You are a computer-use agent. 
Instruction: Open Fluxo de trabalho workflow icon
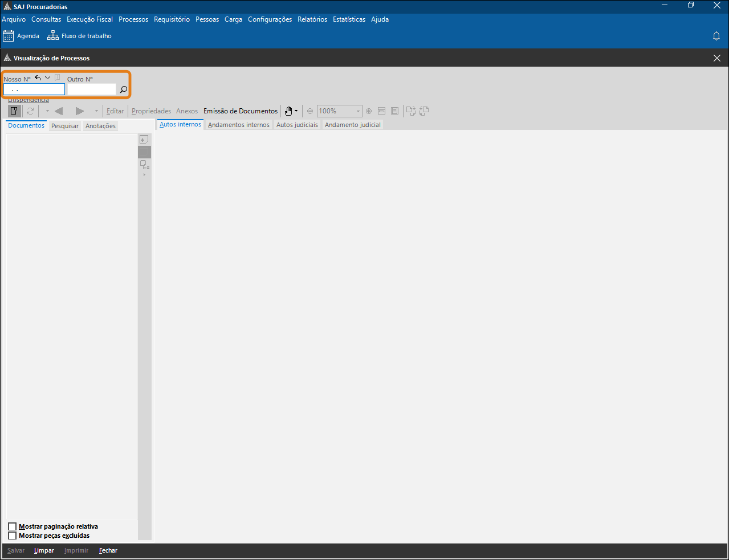point(53,36)
